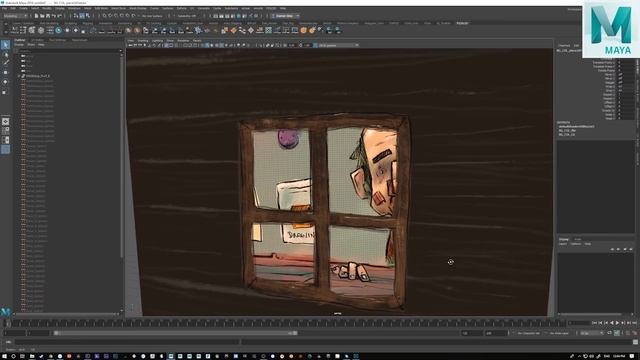Click the Undo arrow icon
This screenshot has height=360, width=640.
coord(54,16)
